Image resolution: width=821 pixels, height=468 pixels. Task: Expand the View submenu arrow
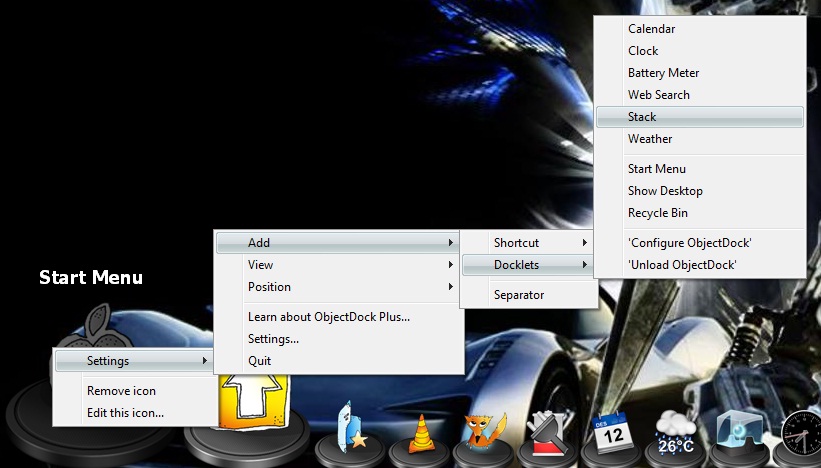click(450, 264)
